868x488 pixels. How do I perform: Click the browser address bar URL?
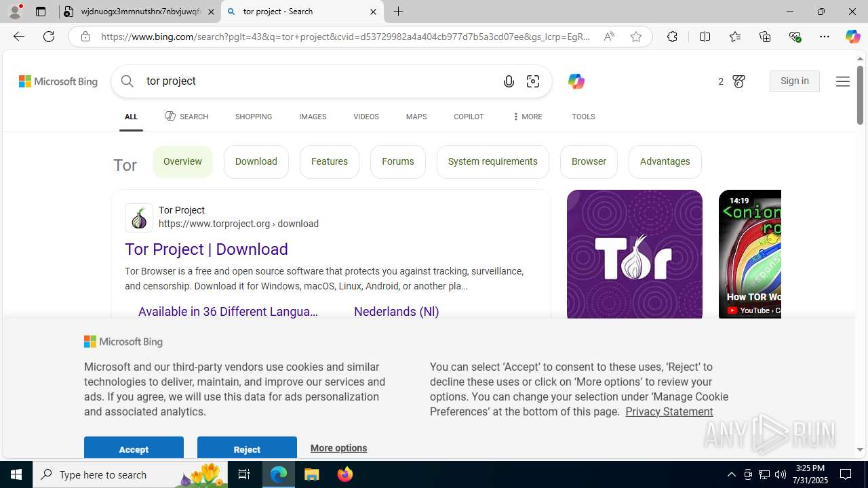tap(346, 37)
